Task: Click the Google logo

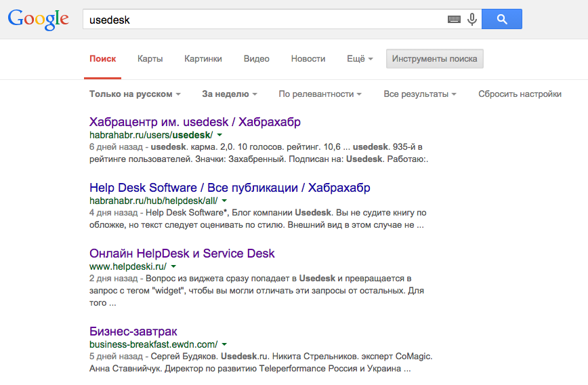Action: [39, 19]
